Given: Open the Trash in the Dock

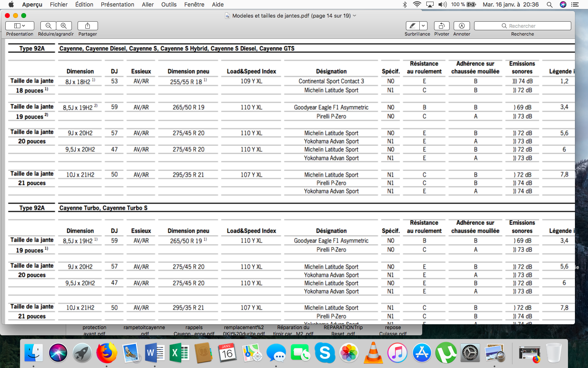Looking at the screenshot, I should coord(554,352).
